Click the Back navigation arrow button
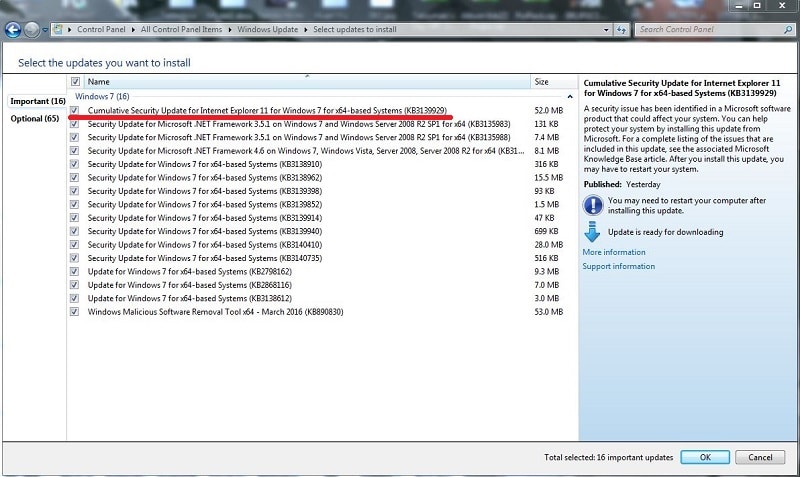Image resolution: width=800 pixels, height=477 pixels. [x=13, y=30]
